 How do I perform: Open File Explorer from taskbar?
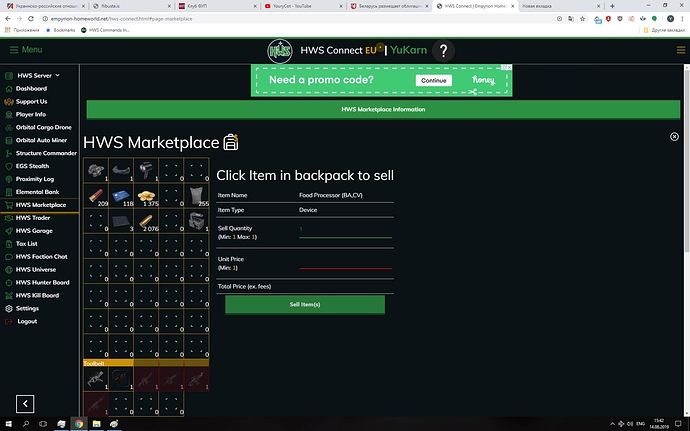click(96, 424)
